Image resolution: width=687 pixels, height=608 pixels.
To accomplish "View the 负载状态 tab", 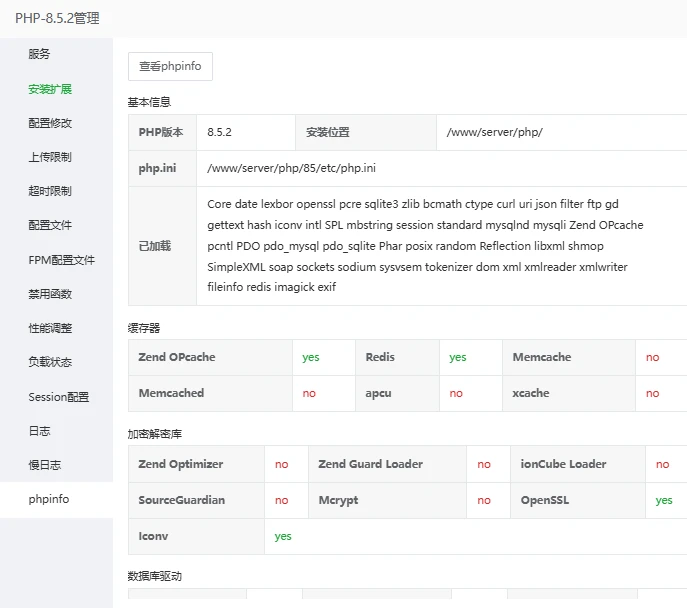I will pyautogui.click(x=50, y=362).
